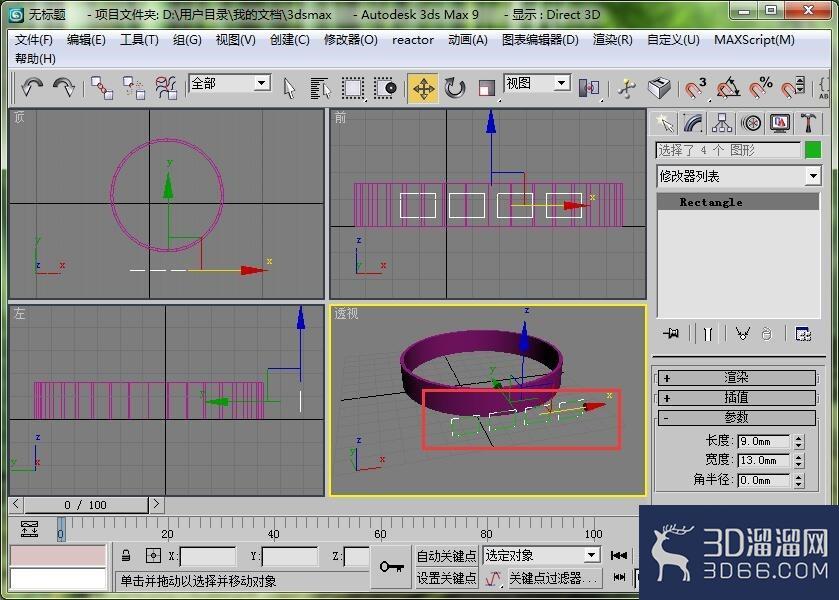Click the 角半径 spinner arrows
This screenshot has width=839, height=600.
point(799,480)
